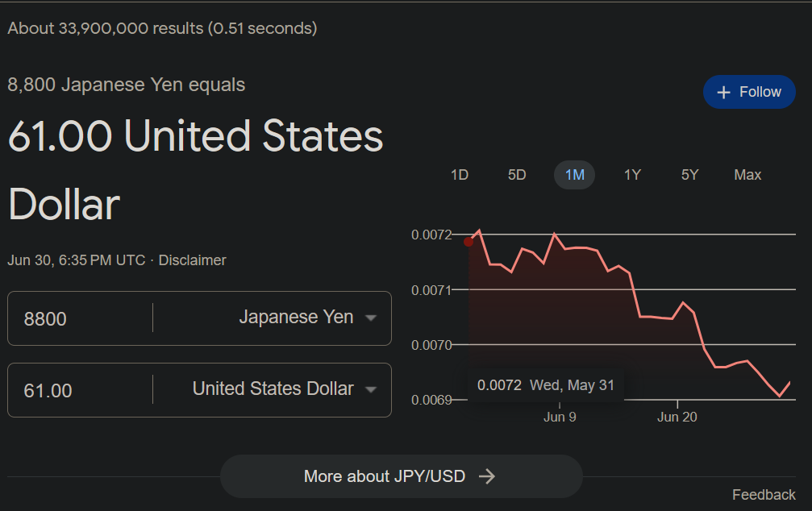Click the arrow icon beside More about JPY/USD
Viewport: 812px width, 511px height.
tap(486, 476)
